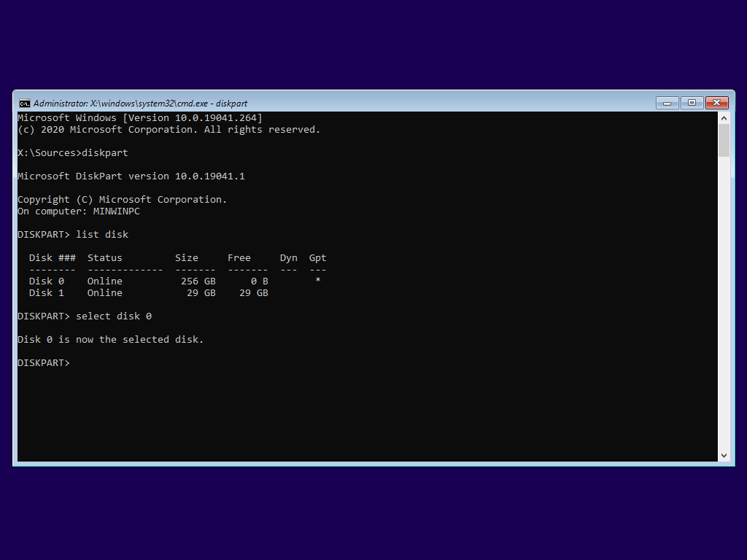Click the last empty DISKPART> prompt

pyautogui.click(x=44, y=363)
